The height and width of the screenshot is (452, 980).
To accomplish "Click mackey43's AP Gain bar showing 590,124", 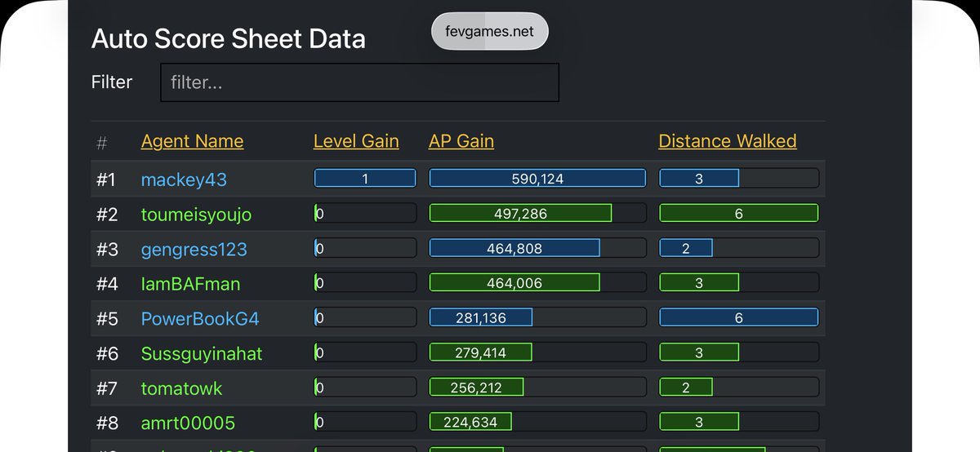I will tap(537, 179).
